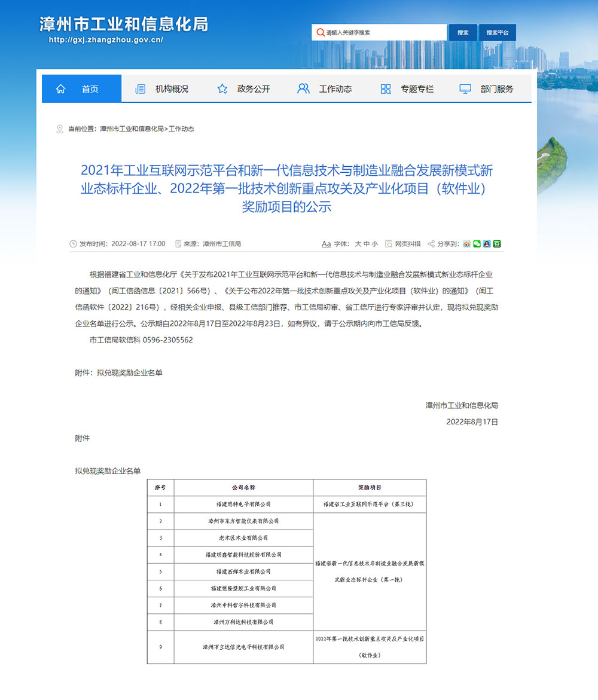Open the 搜索平台 page
Viewport: 598px width, 700px height.
498,32
